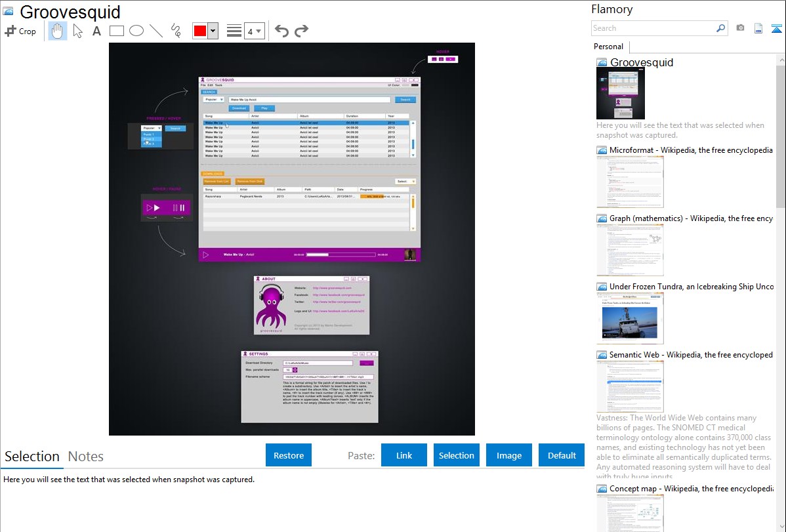This screenshot has height=532, width=786.
Task: Click the Under Frozen Tundra title text
Action: point(692,286)
